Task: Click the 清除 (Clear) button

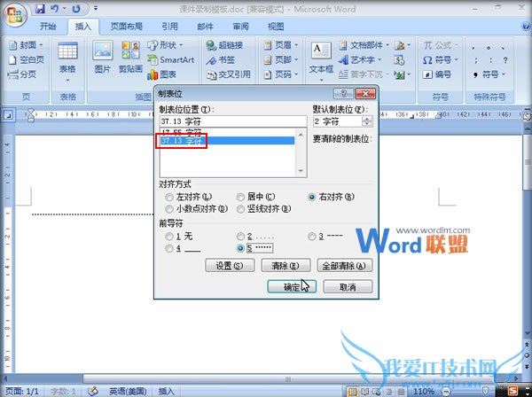Action: click(x=286, y=266)
